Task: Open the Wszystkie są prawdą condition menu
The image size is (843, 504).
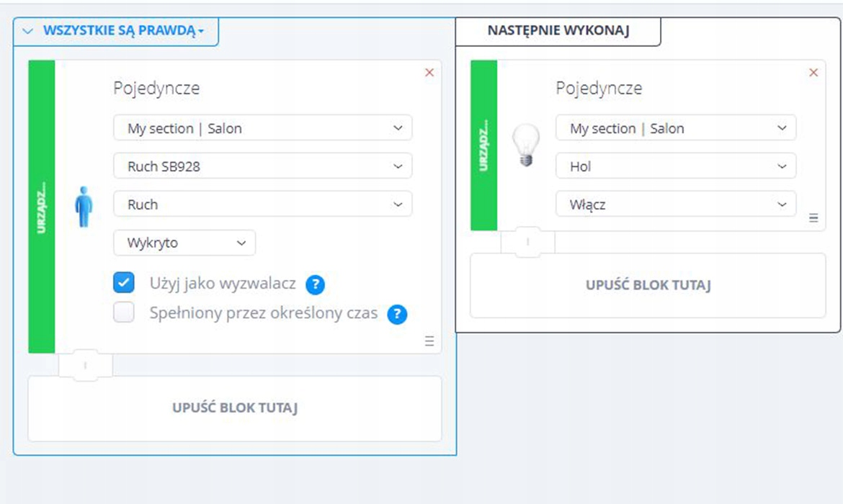Action: click(116, 31)
